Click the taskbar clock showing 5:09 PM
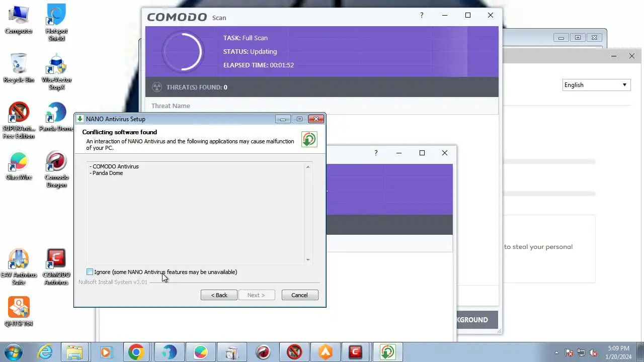The width and height of the screenshot is (644, 362). click(618, 352)
